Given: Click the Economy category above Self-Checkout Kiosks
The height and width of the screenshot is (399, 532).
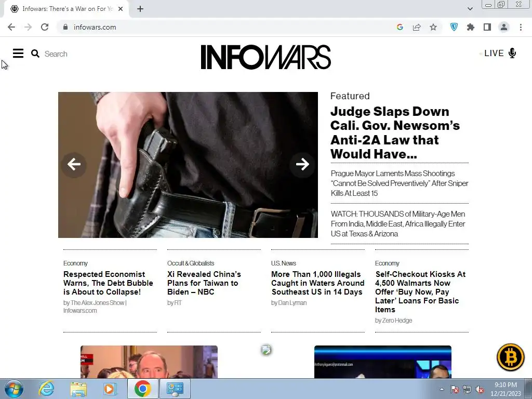Looking at the screenshot, I should [387, 263].
